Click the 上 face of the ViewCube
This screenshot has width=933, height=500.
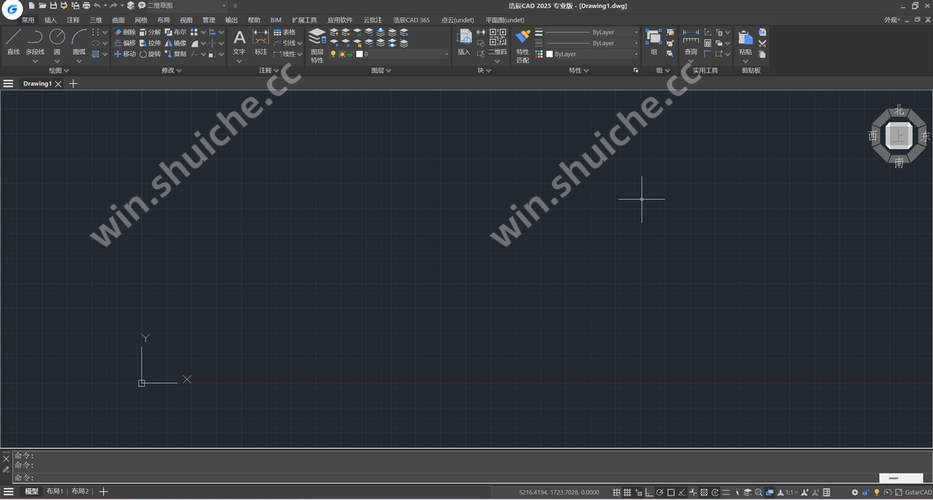(899, 135)
